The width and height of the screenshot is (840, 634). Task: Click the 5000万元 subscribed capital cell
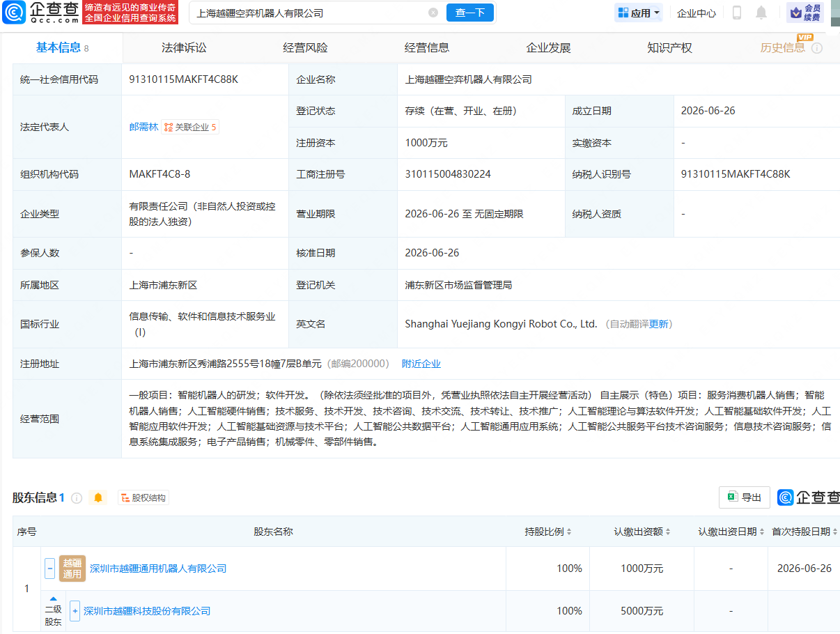[x=641, y=611]
